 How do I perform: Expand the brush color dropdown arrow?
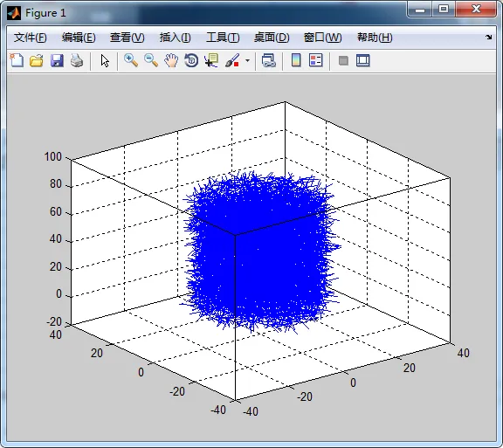click(247, 60)
